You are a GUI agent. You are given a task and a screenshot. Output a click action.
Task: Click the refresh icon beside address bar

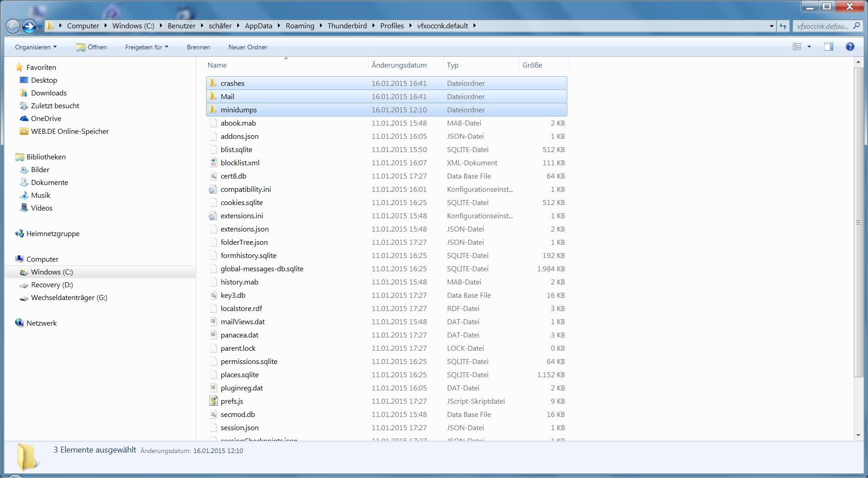pyautogui.click(x=783, y=26)
